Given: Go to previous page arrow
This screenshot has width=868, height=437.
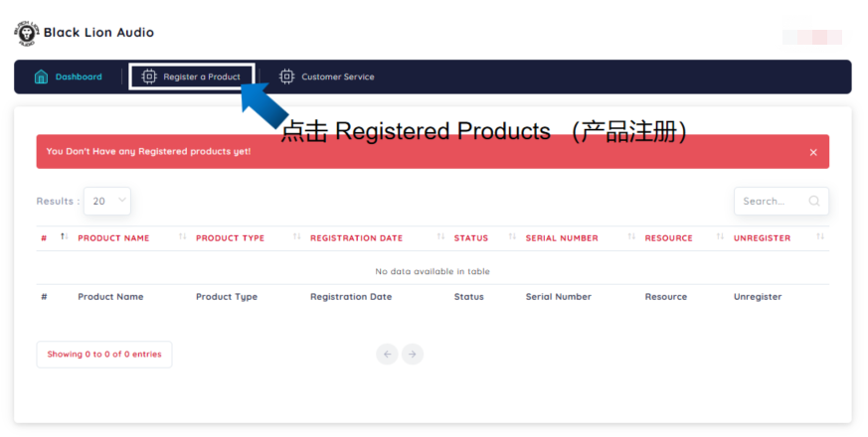Looking at the screenshot, I should pyautogui.click(x=388, y=355).
